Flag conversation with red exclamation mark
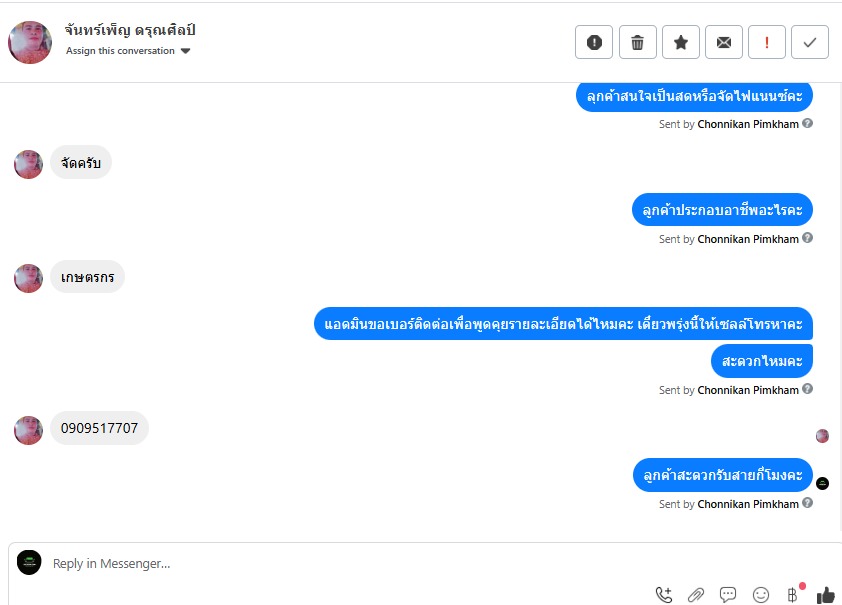Viewport: 842px width, 605px height. pyautogui.click(x=767, y=42)
